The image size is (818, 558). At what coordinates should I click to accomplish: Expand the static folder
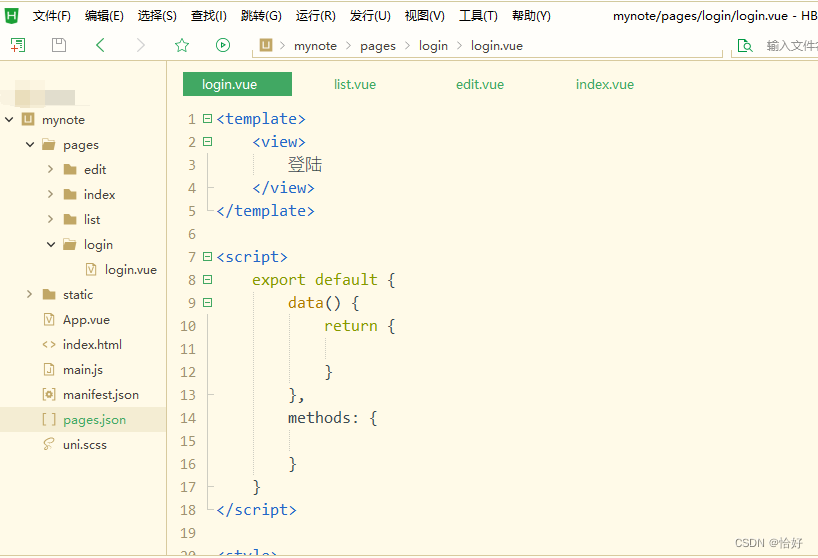pyautogui.click(x=30, y=294)
